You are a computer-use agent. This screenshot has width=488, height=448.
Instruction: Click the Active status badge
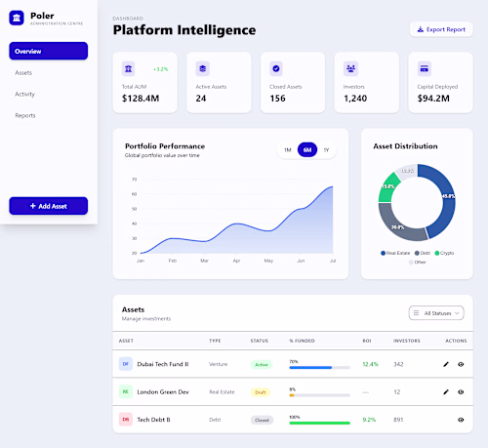pos(262,364)
